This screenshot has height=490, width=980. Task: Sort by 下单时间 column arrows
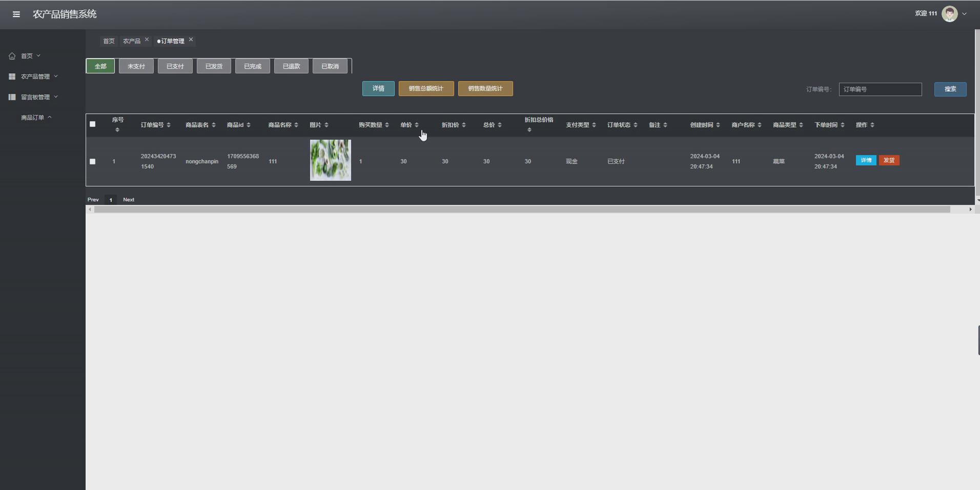[x=843, y=125]
